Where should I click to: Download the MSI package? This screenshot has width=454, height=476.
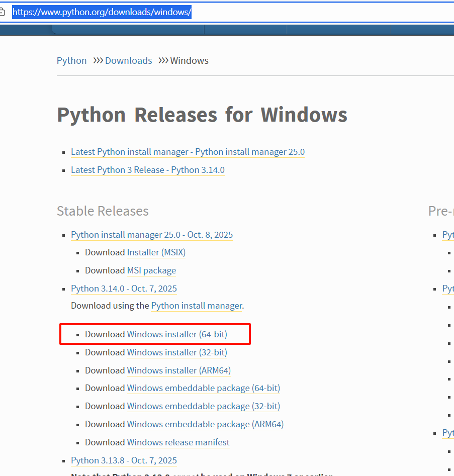[x=151, y=270]
